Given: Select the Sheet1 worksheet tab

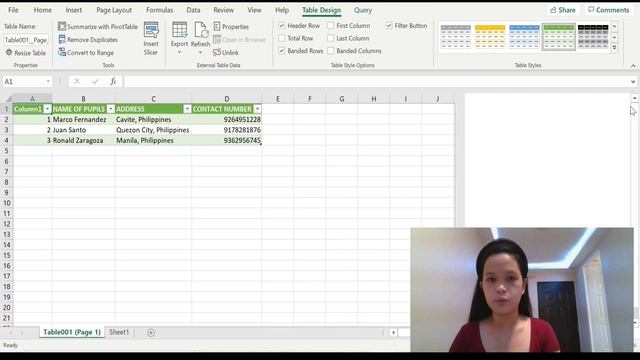Looking at the screenshot, I should [119, 332].
